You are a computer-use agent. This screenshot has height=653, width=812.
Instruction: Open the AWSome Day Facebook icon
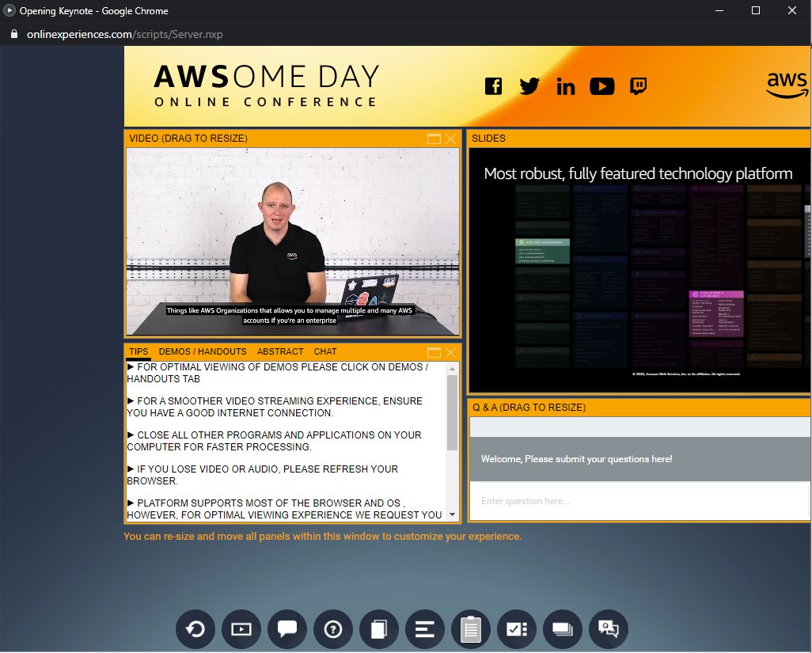pos(493,85)
